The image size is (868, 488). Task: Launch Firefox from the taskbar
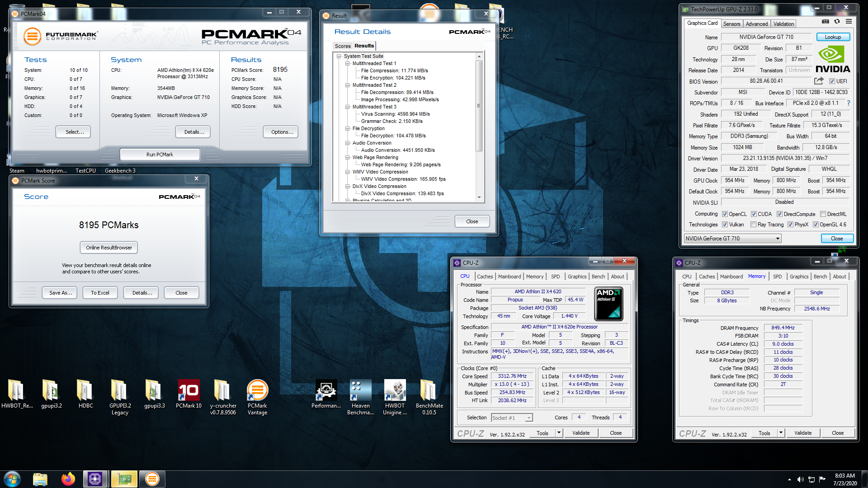68,479
